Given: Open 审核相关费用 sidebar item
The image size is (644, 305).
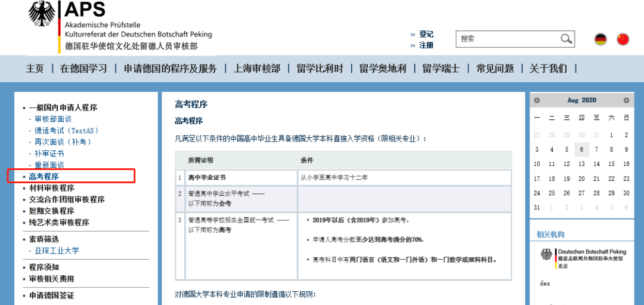Looking at the screenshot, I should [x=51, y=279].
